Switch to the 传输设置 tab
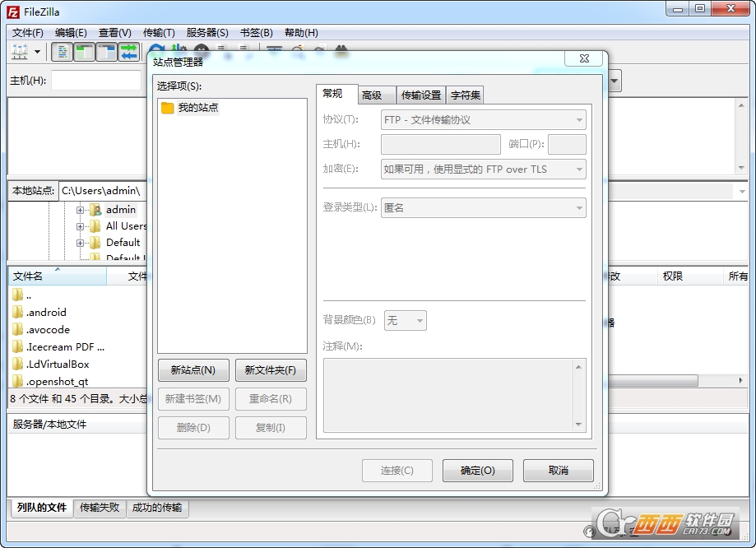 tap(421, 95)
